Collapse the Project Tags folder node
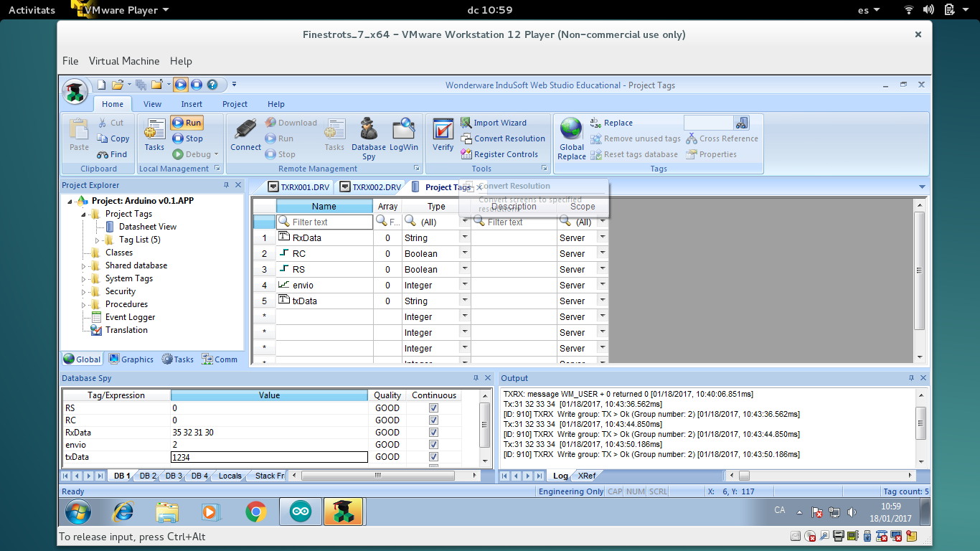Screen dimensions: 980x551 (x=84, y=214)
